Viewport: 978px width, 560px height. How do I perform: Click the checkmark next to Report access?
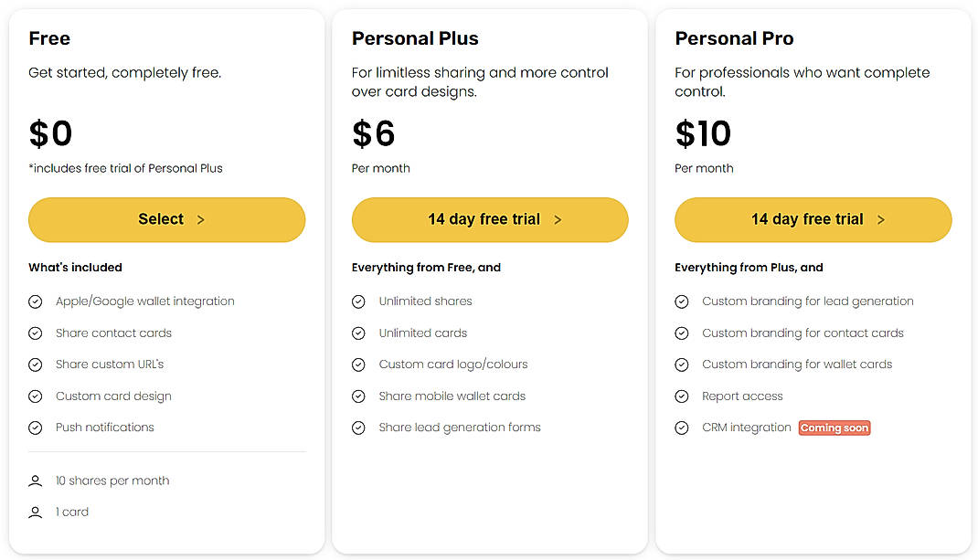[682, 396]
